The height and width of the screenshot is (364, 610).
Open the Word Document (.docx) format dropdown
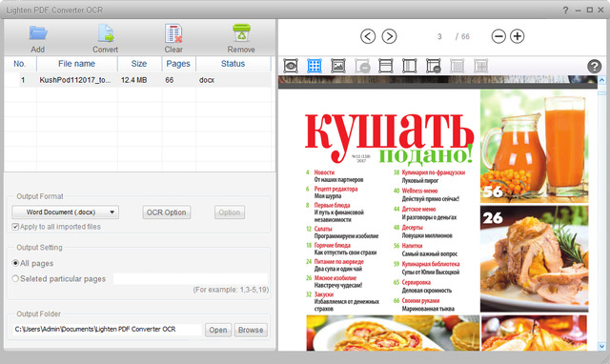(66, 212)
